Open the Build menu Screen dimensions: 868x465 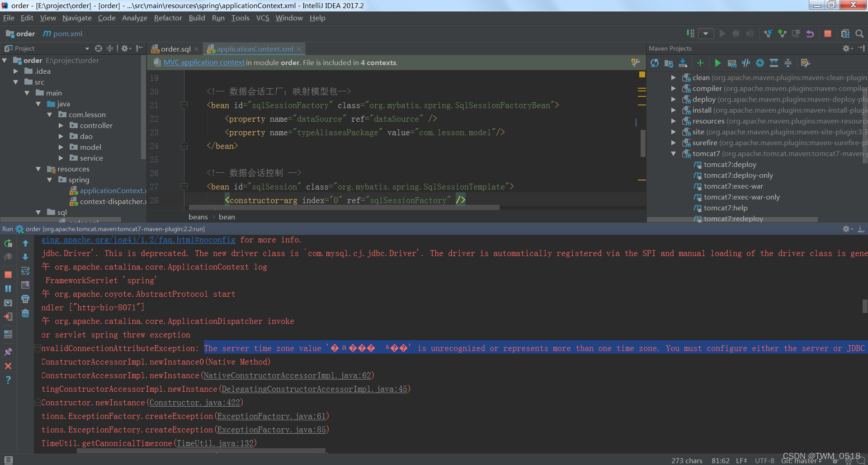coord(197,18)
